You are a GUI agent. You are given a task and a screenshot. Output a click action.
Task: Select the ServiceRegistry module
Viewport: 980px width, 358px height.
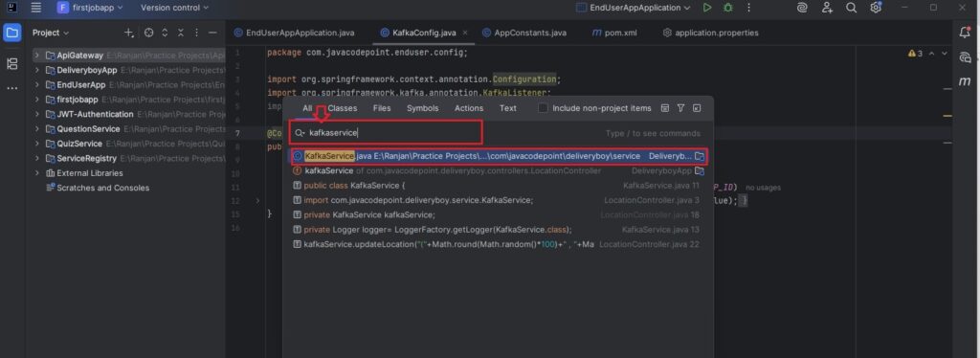pyautogui.click(x=86, y=159)
